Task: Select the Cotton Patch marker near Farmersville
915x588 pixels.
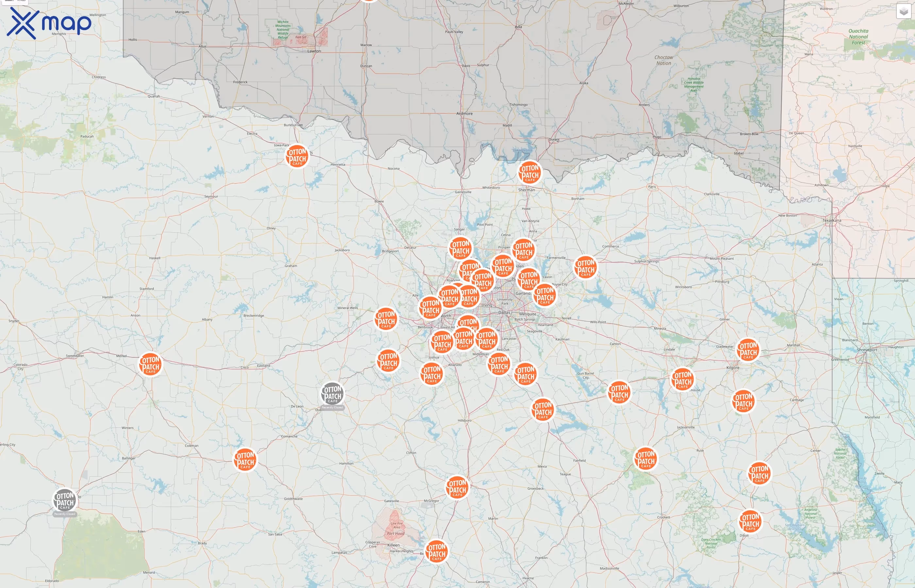Action: [585, 267]
